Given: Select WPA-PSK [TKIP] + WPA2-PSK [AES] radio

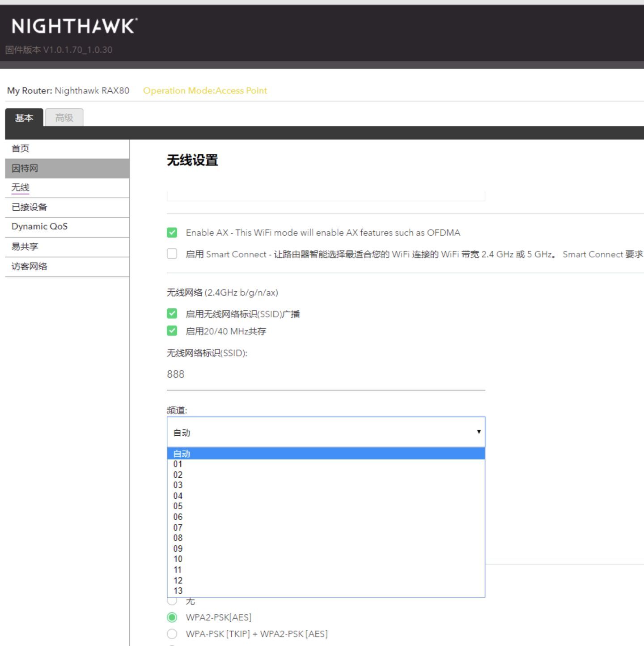Looking at the screenshot, I should point(172,634).
